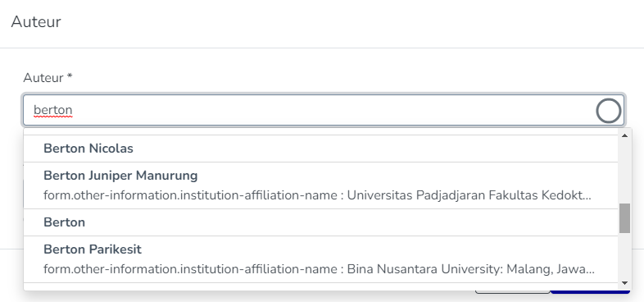Click the scrollbar up arrow in suggestions list
644x302 pixels.
(x=624, y=135)
